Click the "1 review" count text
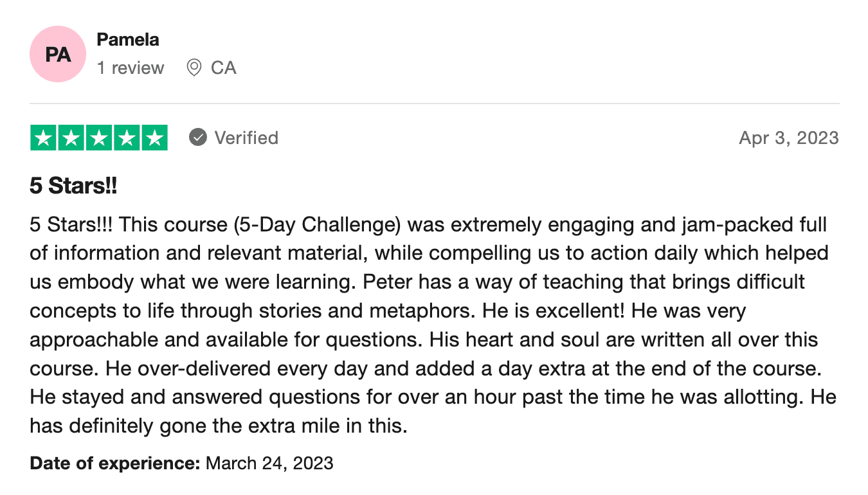 pyautogui.click(x=131, y=67)
